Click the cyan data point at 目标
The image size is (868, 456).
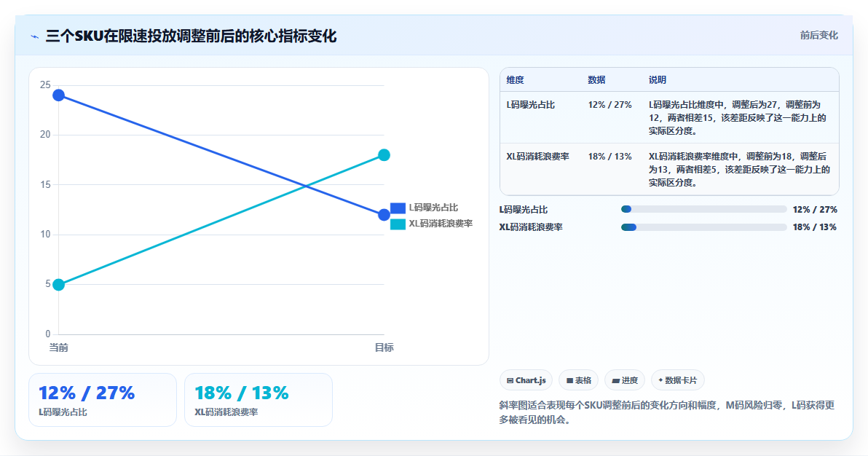[384, 155]
